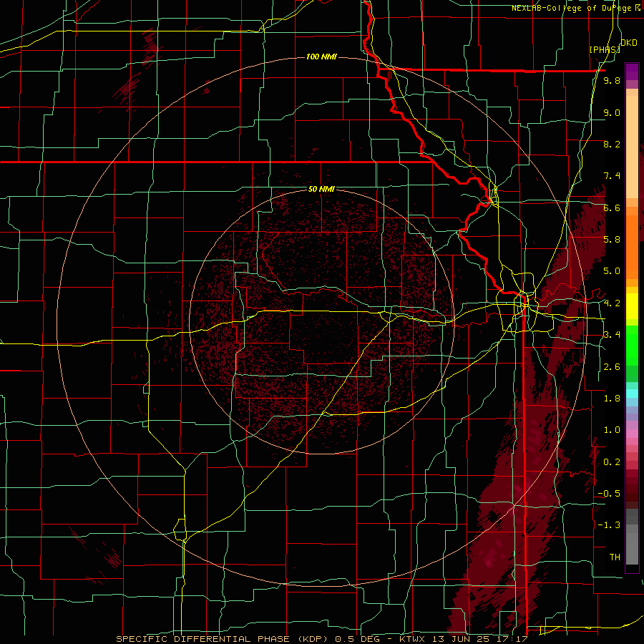Click the 5.0 value on the color scale

(612, 271)
